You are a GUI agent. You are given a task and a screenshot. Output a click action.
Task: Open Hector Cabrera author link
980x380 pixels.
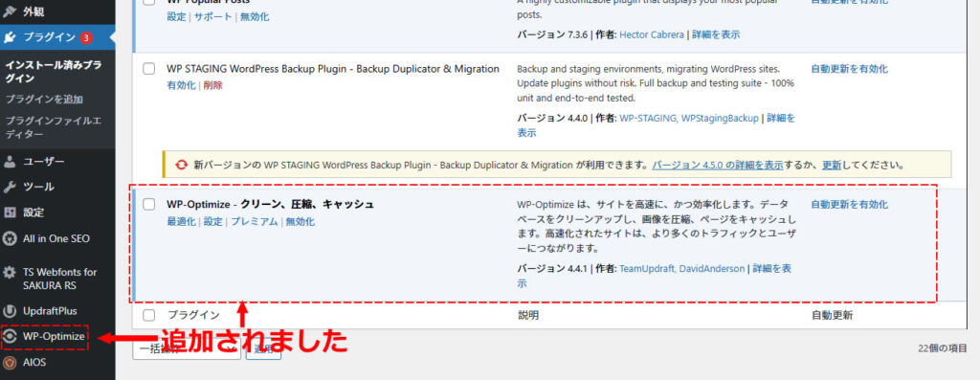tap(652, 35)
